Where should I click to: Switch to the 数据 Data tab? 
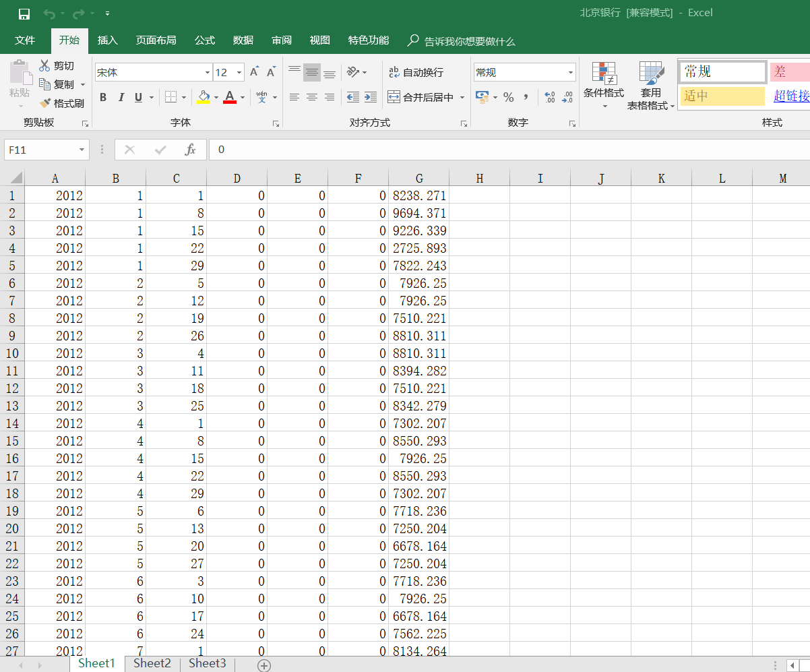243,40
